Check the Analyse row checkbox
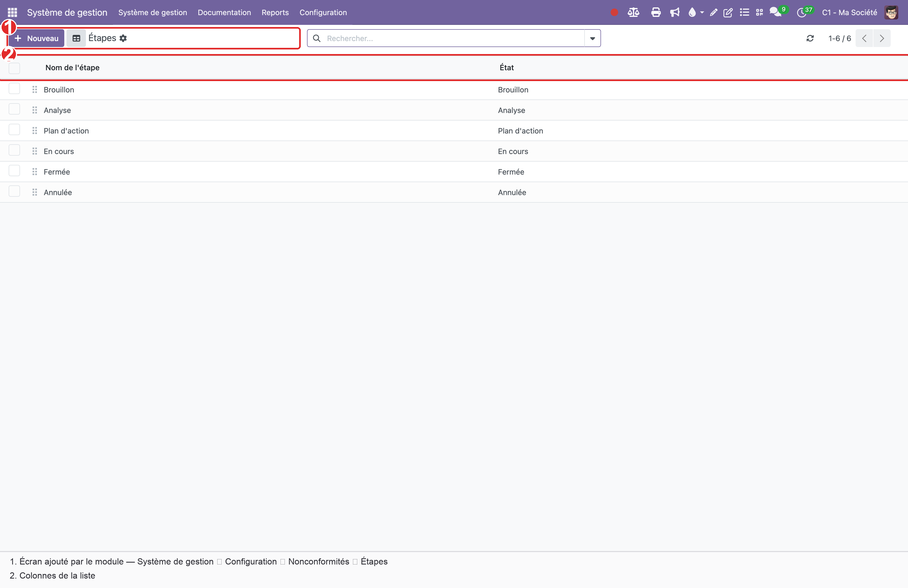The height and width of the screenshot is (588, 908). point(14,109)
